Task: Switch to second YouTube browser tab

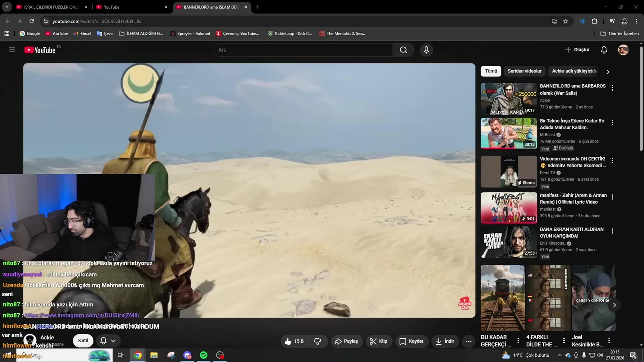Action: click(x=131, y=7)
